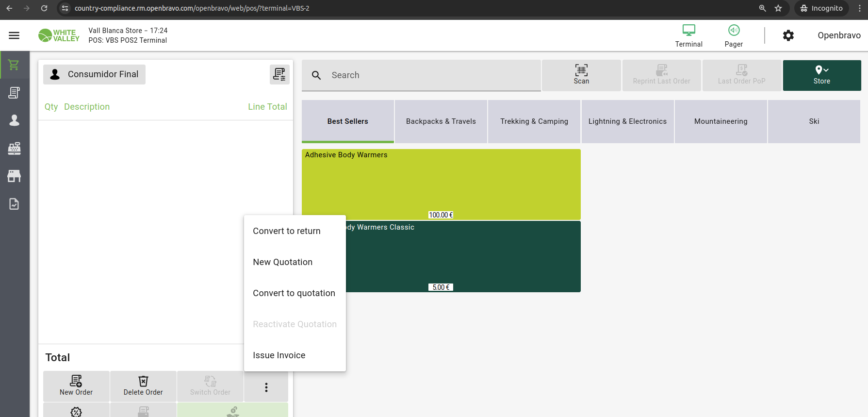Click the Pager icon

pyautogui.click(x=734, y=35)
